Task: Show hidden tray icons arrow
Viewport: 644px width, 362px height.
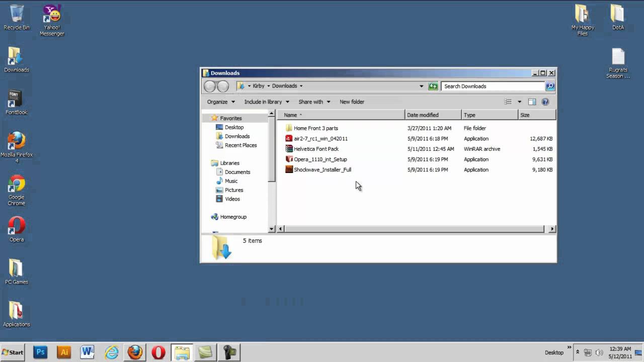Action: click(578, 352)
